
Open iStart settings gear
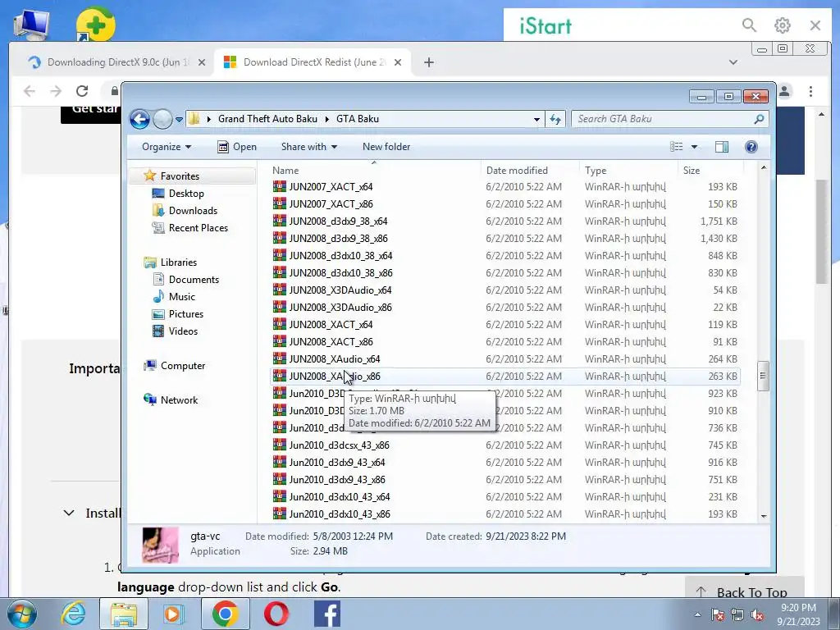tap(782, 25)
